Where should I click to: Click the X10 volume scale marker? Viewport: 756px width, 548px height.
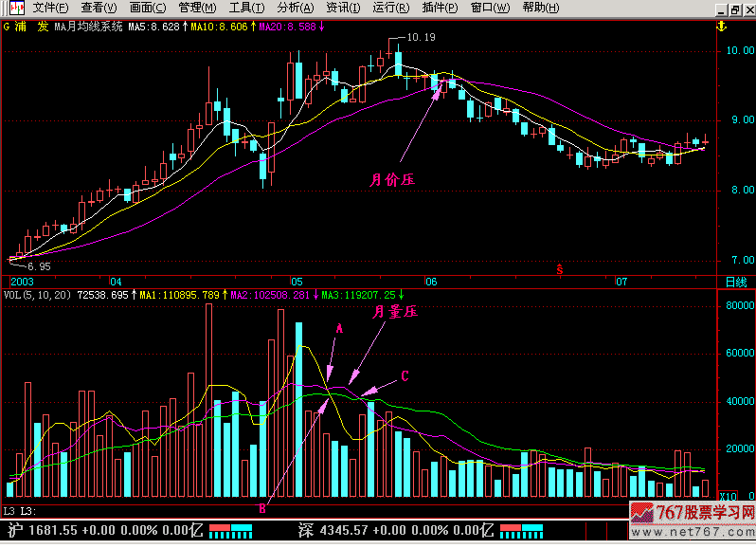729,496
